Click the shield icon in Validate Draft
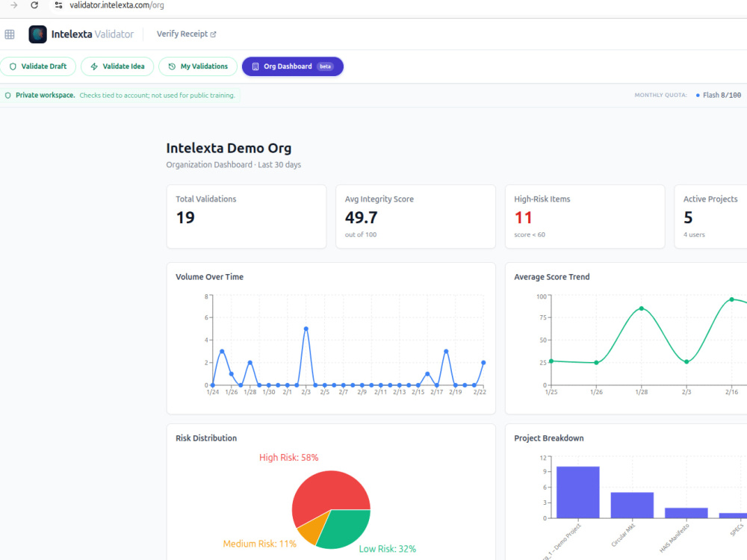The width and height of the screenshot is (747, 560). pos(13,66)
